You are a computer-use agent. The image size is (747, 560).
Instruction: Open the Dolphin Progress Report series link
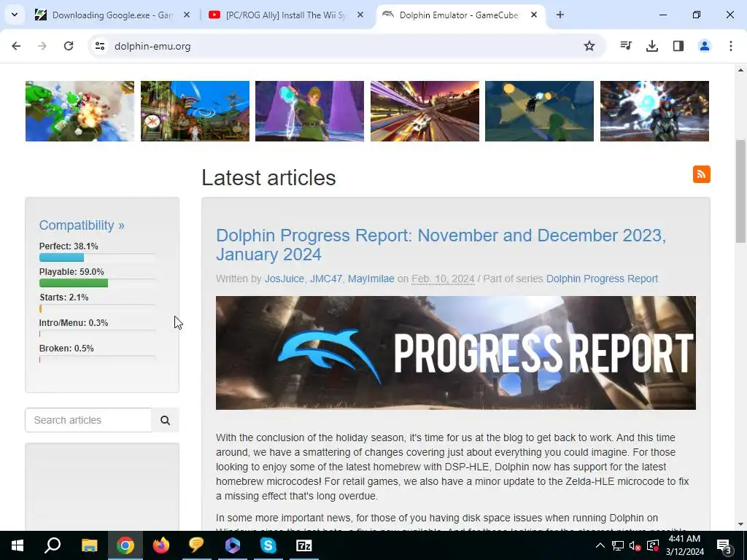coord(602,279)
